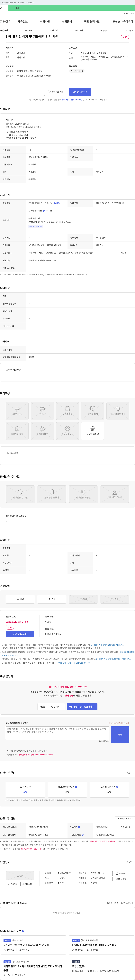This screenshot has width=135, height=980.
Task: Open the 직업 능력 개발 menu
Action: (x=92, y=22)
